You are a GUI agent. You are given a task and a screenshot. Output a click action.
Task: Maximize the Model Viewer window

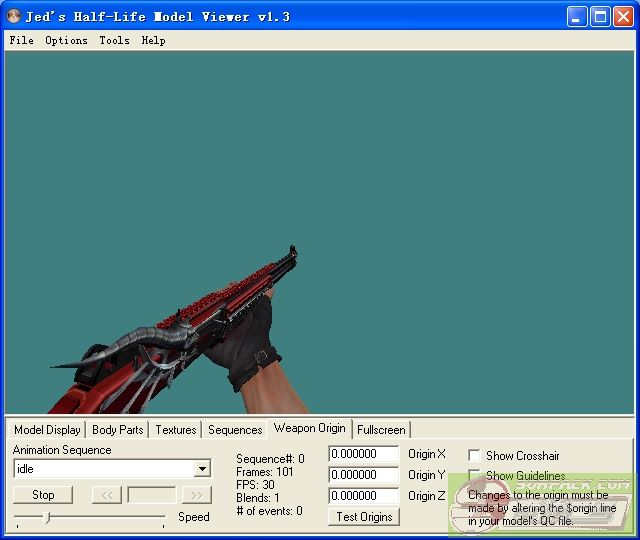pos(601,16)
